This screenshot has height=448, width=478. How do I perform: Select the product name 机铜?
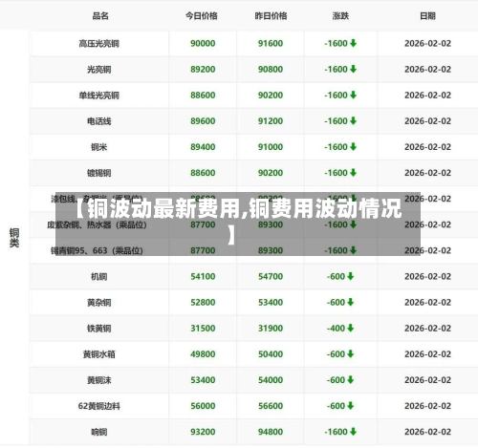[x=99, y=276]
